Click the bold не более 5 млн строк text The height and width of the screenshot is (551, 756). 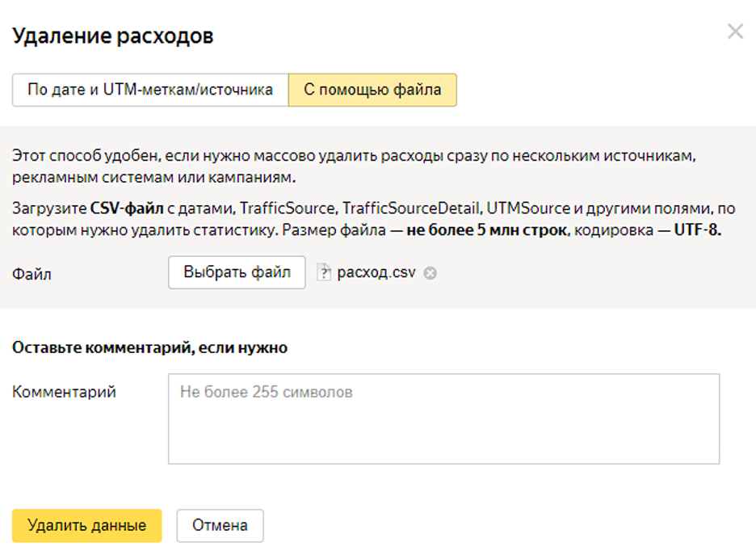coord(487,229)
